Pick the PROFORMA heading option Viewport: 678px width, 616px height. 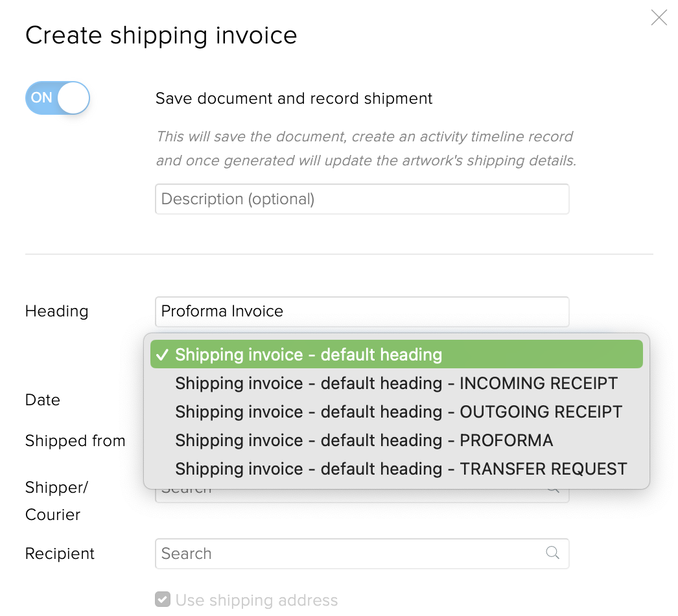(x=397, y=440)
